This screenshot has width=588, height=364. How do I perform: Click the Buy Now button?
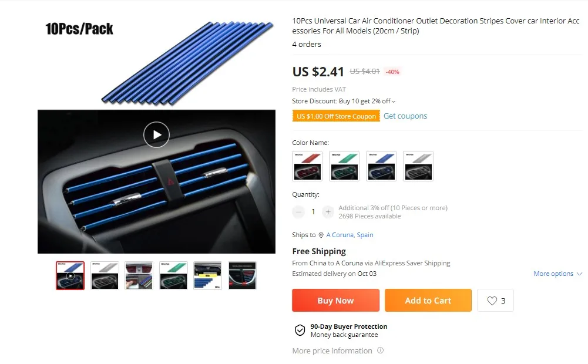point(335,300)
